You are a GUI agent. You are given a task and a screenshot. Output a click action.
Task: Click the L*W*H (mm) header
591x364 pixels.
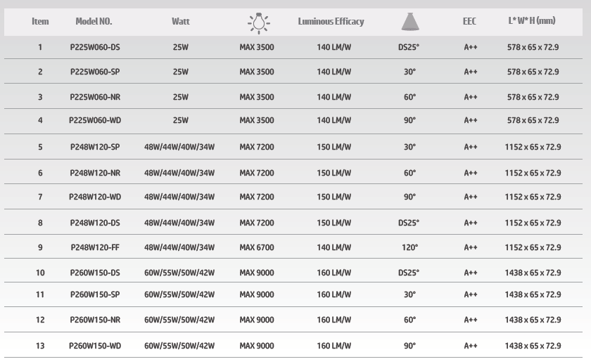tap(531, 22)
